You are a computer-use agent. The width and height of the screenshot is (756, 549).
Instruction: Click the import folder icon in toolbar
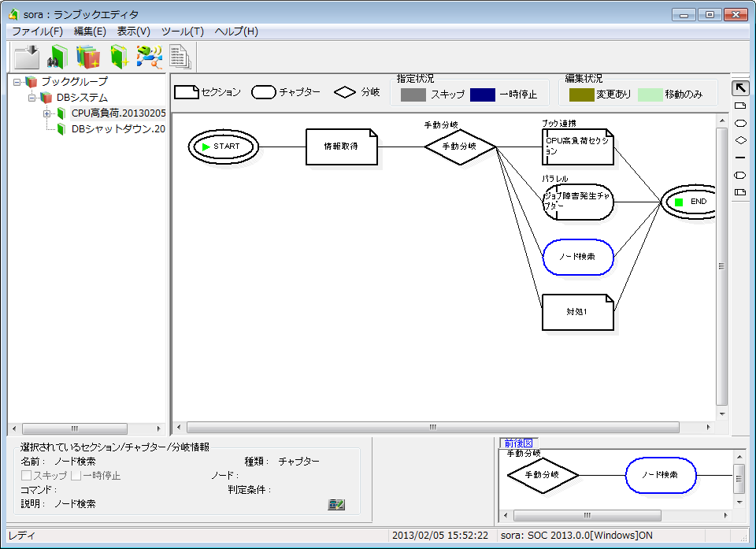coord(27,57)
